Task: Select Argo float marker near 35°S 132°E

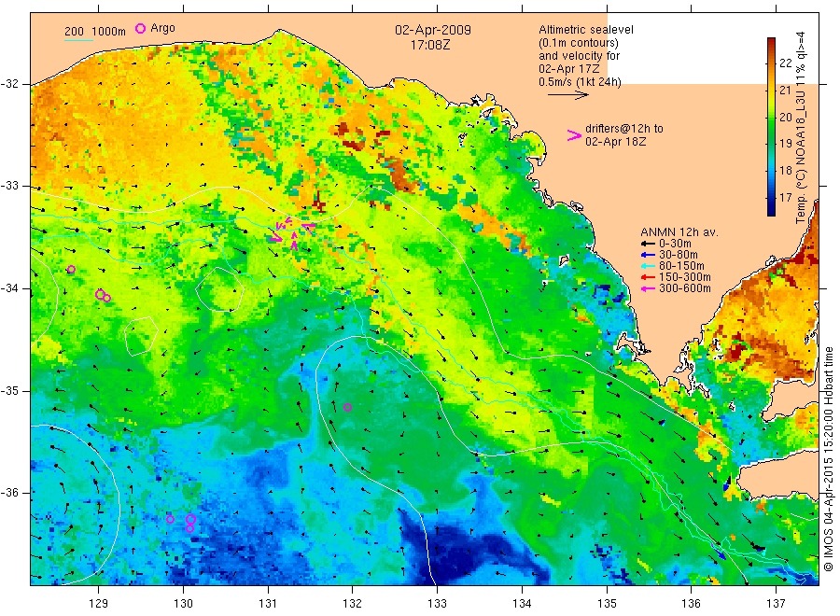Action: pyautogui.click(x=348, y=408)
